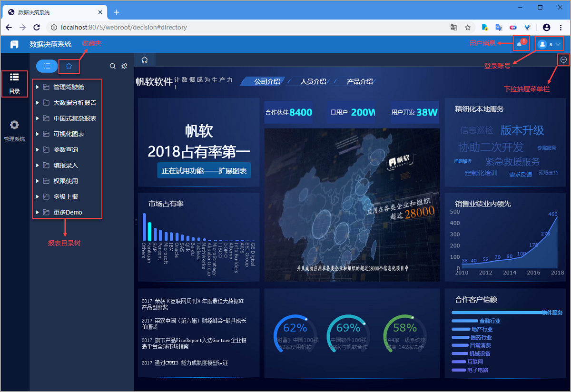Open the drawer menu ellipsis icon
The image size is (571, 392).
(563, 59)
